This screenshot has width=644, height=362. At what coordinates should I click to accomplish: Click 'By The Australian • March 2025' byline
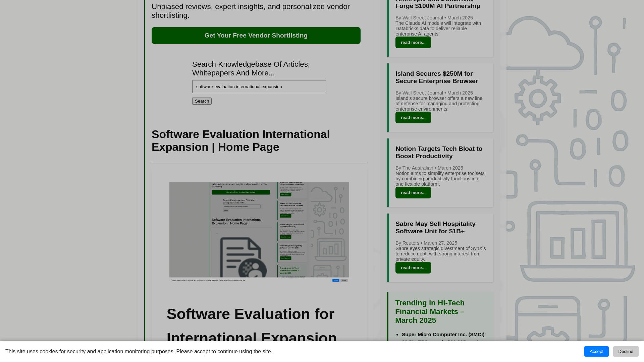pyautogui.click(x=429, y=168)
